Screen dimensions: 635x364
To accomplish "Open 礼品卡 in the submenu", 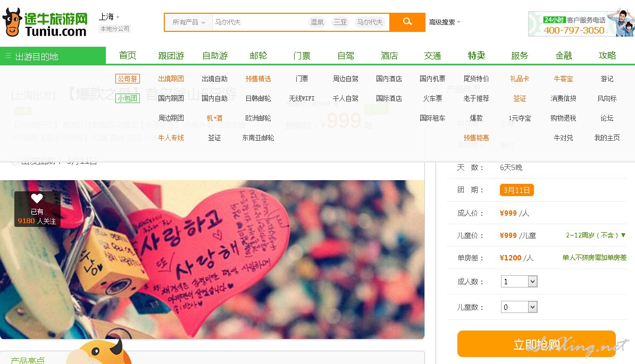I will tap(520, 79).
